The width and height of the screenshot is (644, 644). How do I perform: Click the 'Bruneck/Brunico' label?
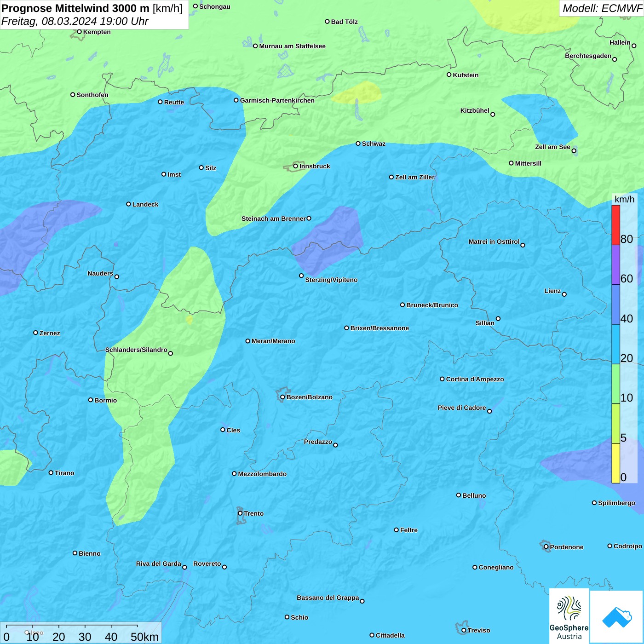432,305
